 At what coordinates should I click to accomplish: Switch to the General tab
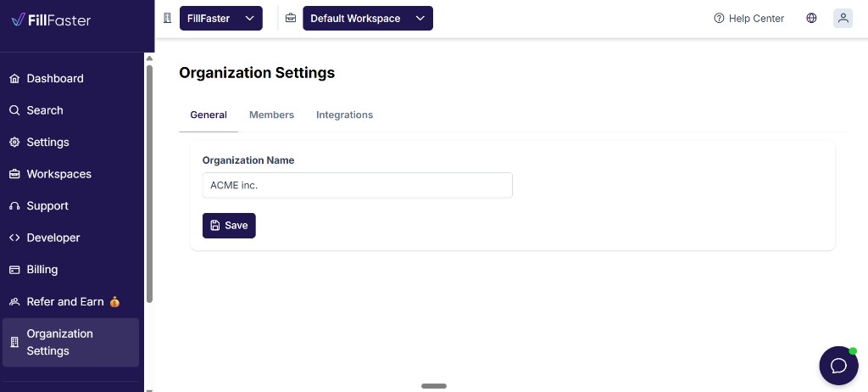point(209,115)
